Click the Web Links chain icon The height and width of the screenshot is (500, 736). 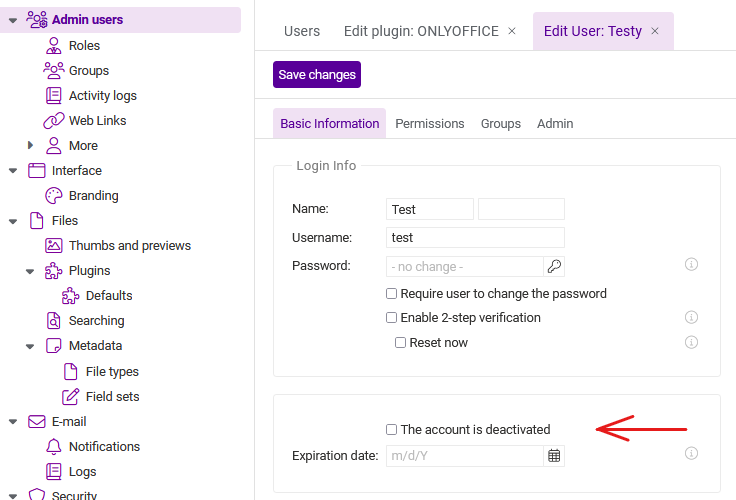click(54, 121)
